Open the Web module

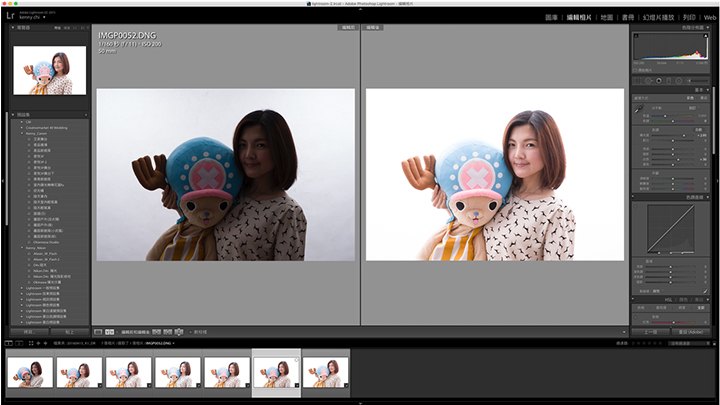point(710,17)
